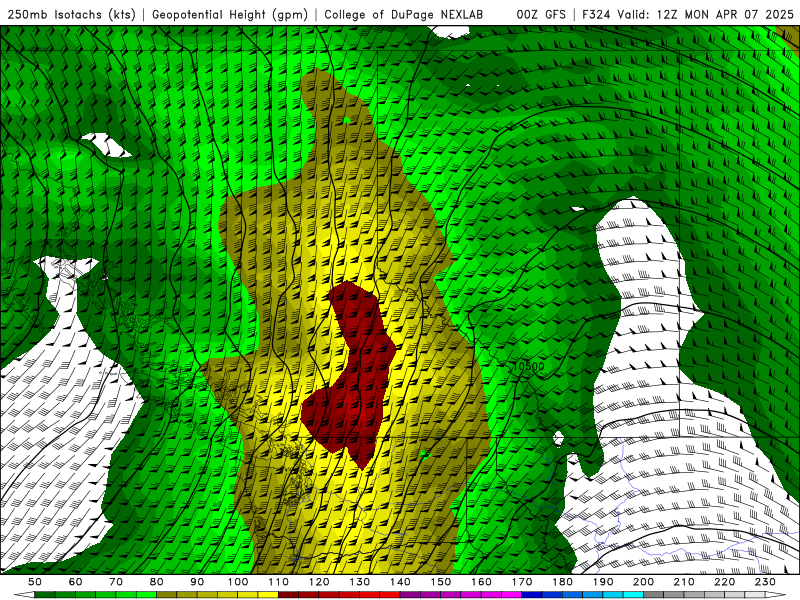This screenshot has height=600, width=800.
Task: Click the 'College of DuPage NEXLAB' credit text
Action: [x=404, y=14]
